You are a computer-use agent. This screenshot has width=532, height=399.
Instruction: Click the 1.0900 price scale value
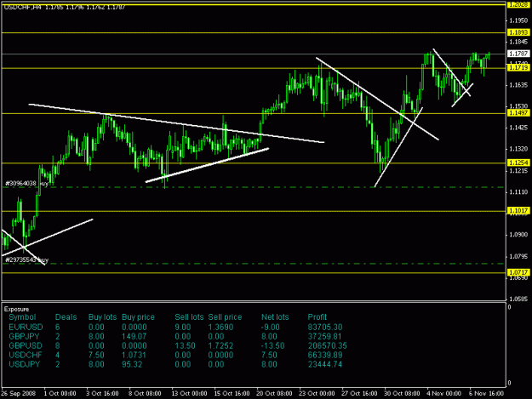click(x=518, y=235)
